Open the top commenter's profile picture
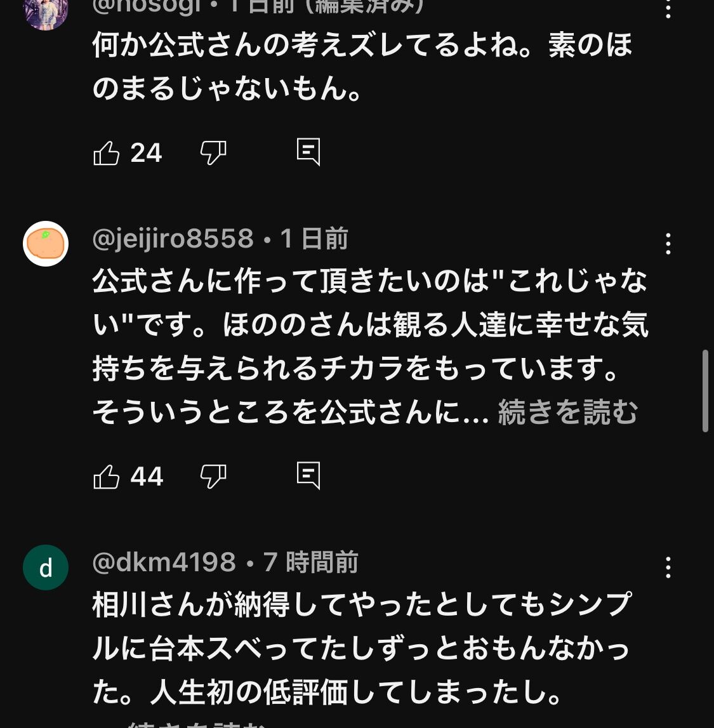 point(46,13)
